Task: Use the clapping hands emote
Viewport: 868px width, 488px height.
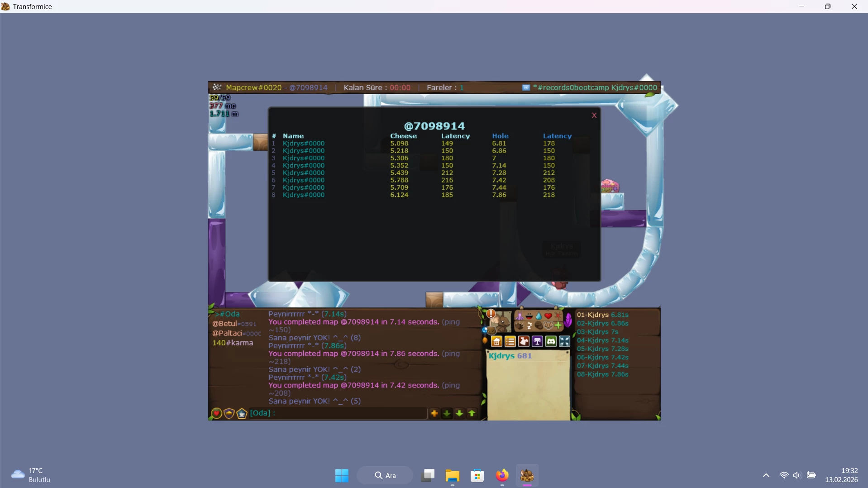Action: coord(520,325)
